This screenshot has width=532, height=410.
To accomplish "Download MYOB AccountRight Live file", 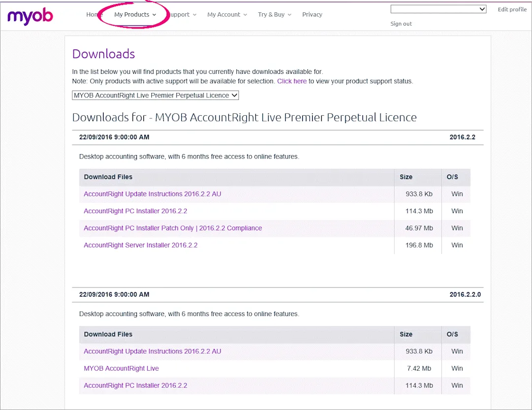I will 121,368.
